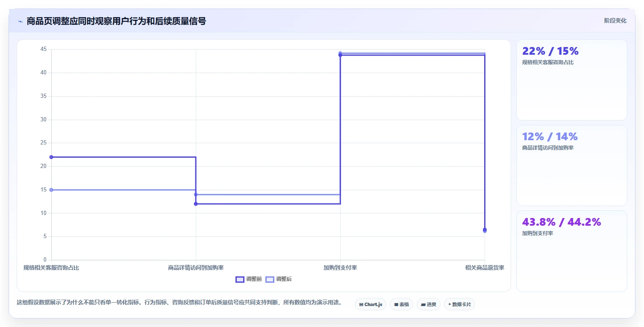The width and height of the screenshot is (644, 327).
Task: Click the 相关商品退货率 x-axis label
Action: click(485, 268)
